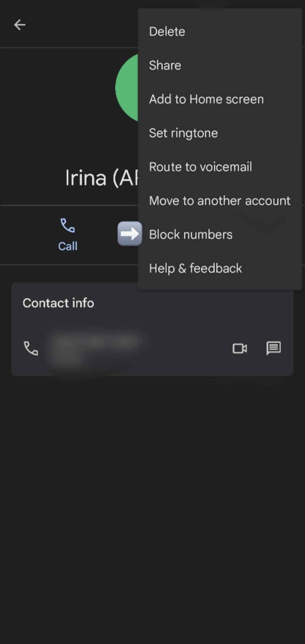Screen dimensions: 305x644
Task: Enable Route to voicemail
Action: [200, 167]
